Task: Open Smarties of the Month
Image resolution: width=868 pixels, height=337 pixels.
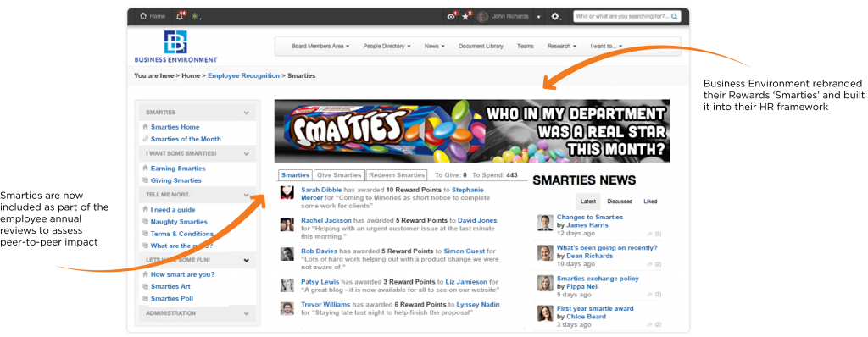Action: point(186,140)
